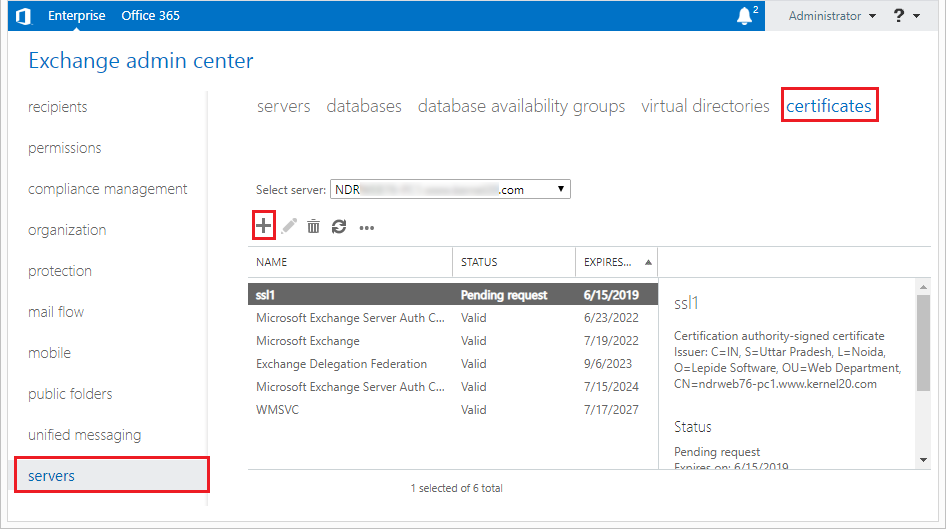Open the virtual directories tab
This screenshot has height=529, width=946.
705,106
